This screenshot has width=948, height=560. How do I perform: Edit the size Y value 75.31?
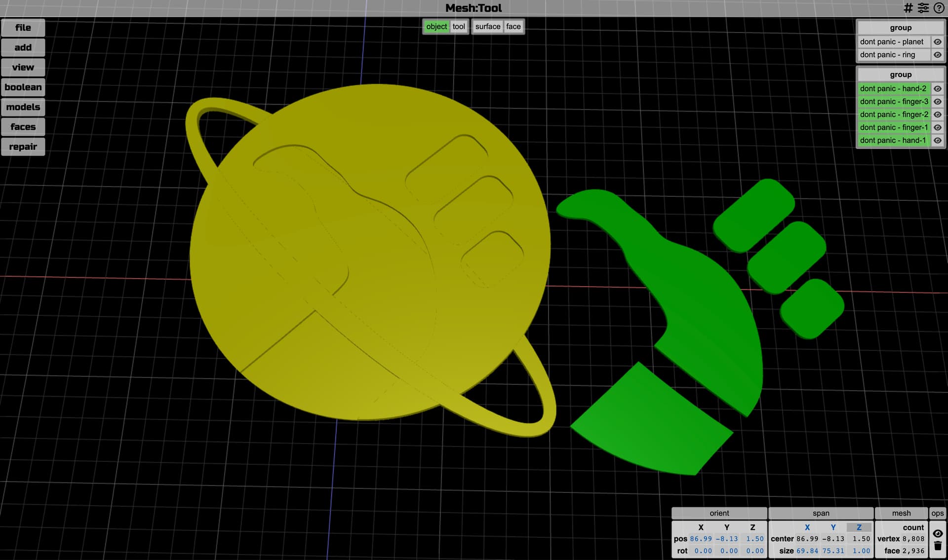tap(833, 551)
